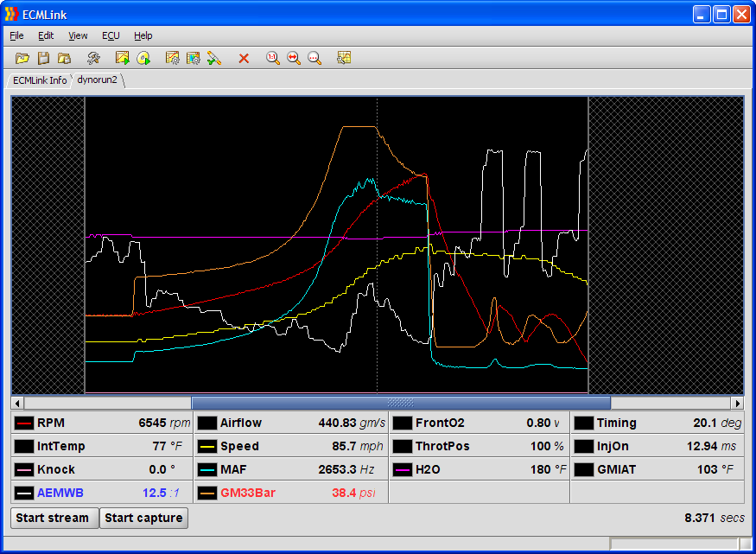Image resolution: width=756 pixels, height=554 pixels.
Task: Open the View menu
Action: pyautogui.click(x=78, y=35)
